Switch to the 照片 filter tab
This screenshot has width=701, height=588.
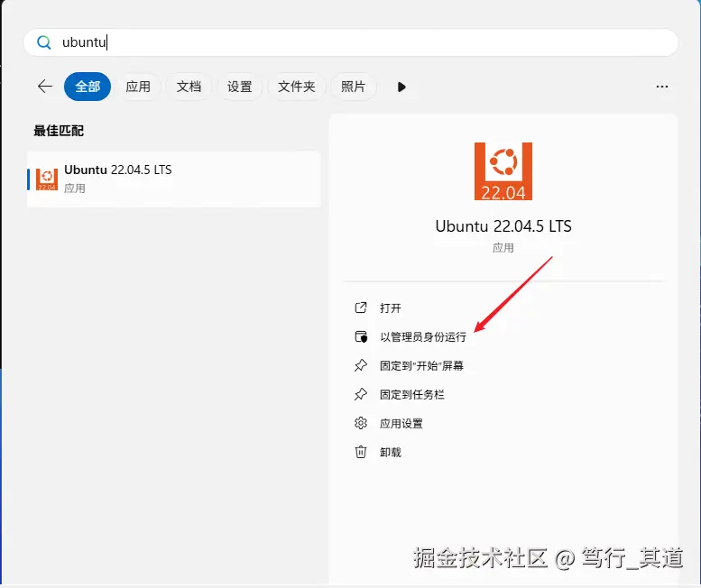353,87
